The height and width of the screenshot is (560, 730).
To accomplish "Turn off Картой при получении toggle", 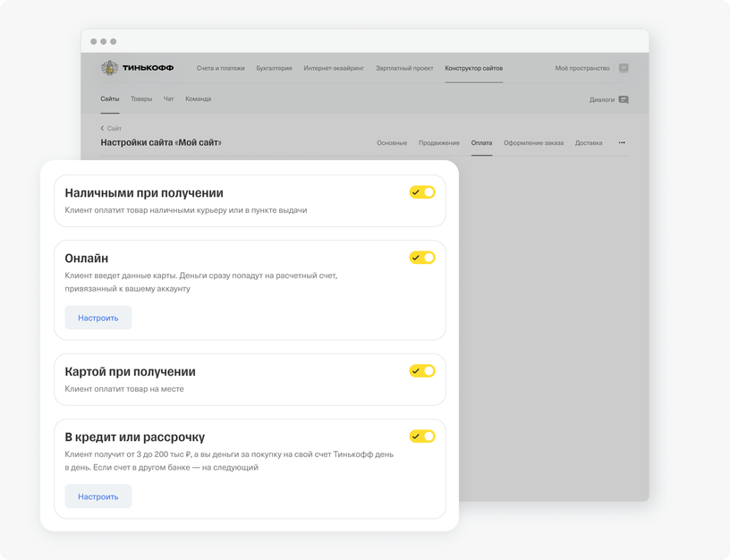I will point(421,371).
